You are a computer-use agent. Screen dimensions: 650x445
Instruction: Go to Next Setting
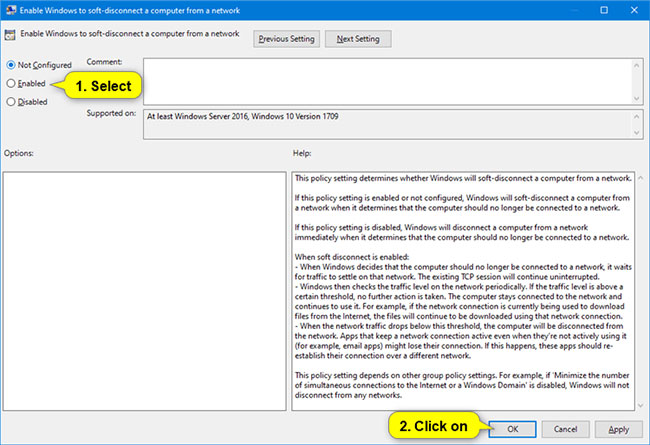pos(358,39)
